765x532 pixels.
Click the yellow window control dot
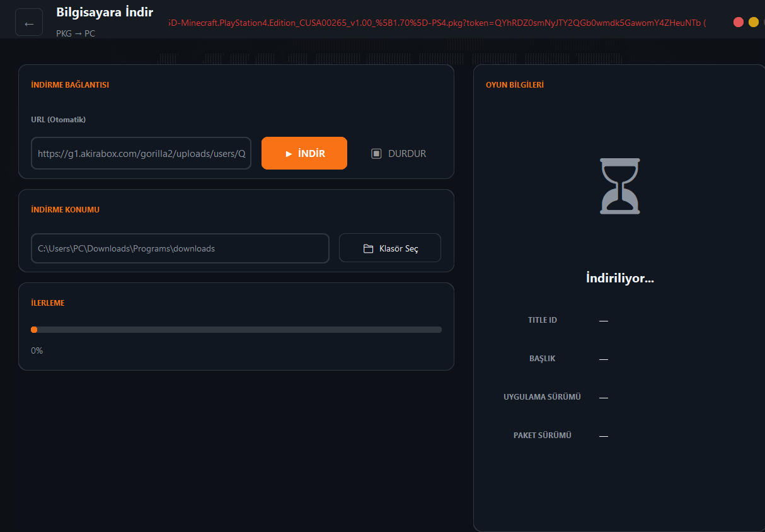[x=754, y=22]
